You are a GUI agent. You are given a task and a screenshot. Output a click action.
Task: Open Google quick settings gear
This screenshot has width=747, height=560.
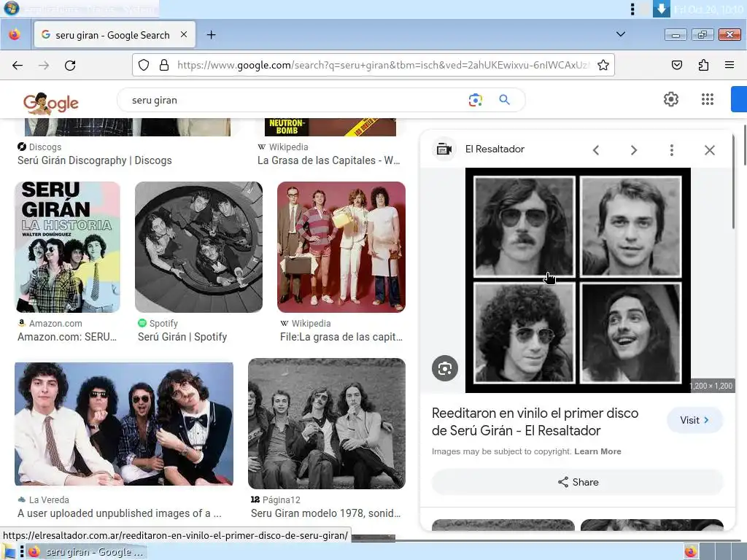point(671,99)
